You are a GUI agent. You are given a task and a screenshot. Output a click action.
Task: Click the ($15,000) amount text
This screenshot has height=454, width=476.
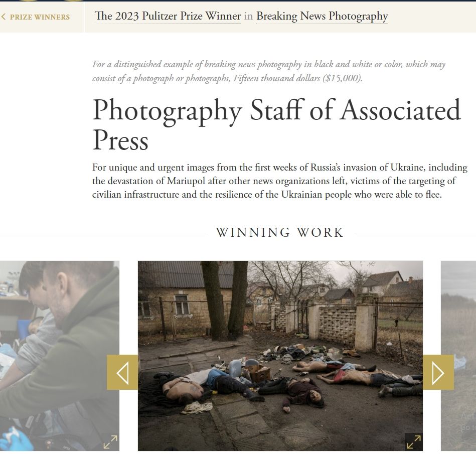[343, 78]
